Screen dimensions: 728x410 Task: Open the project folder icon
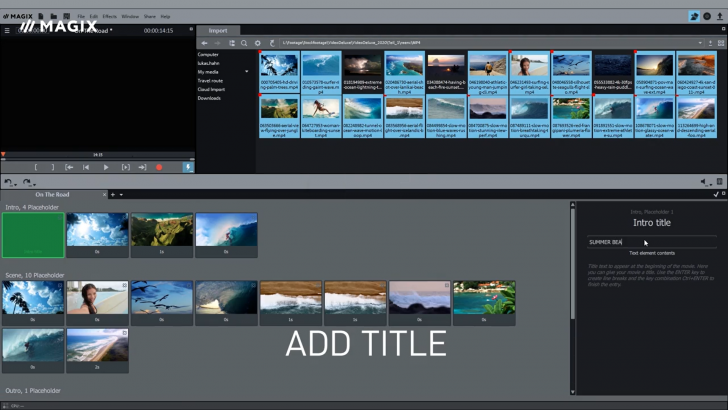(x=53, y=16)
